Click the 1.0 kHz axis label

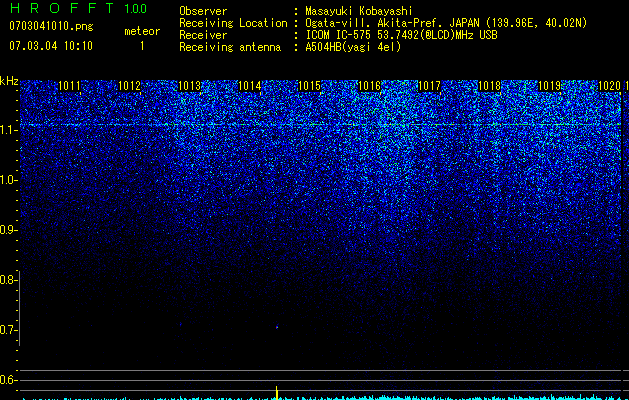coord(8,180)
